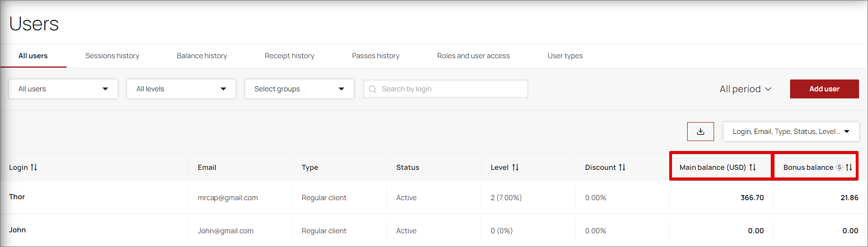Sort by Bonus balance arrows icon

point(849,168)
